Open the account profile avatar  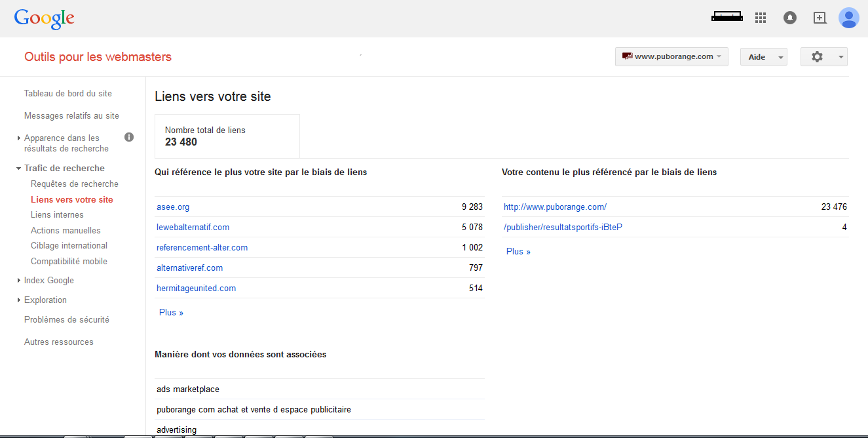[849, 18]
